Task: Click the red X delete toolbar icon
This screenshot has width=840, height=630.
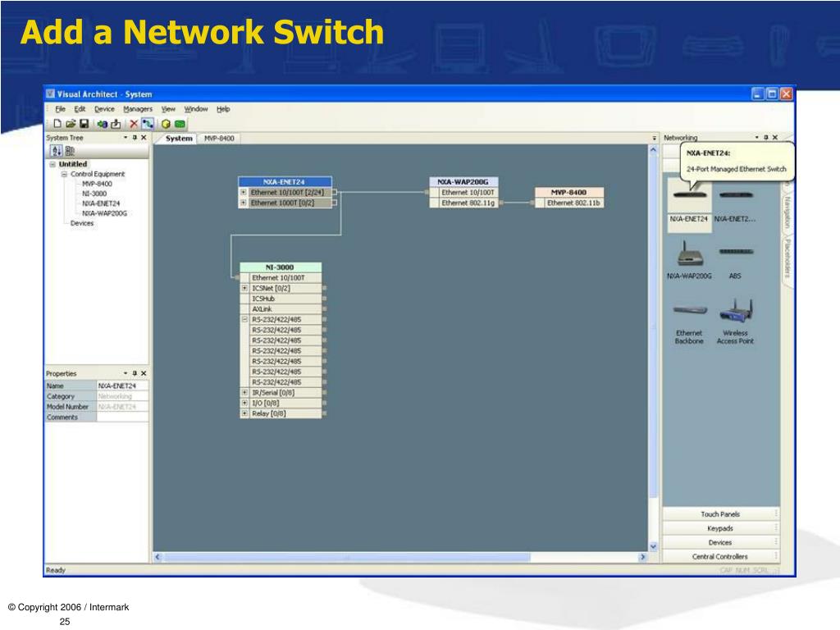Action: tap(134, 124)
